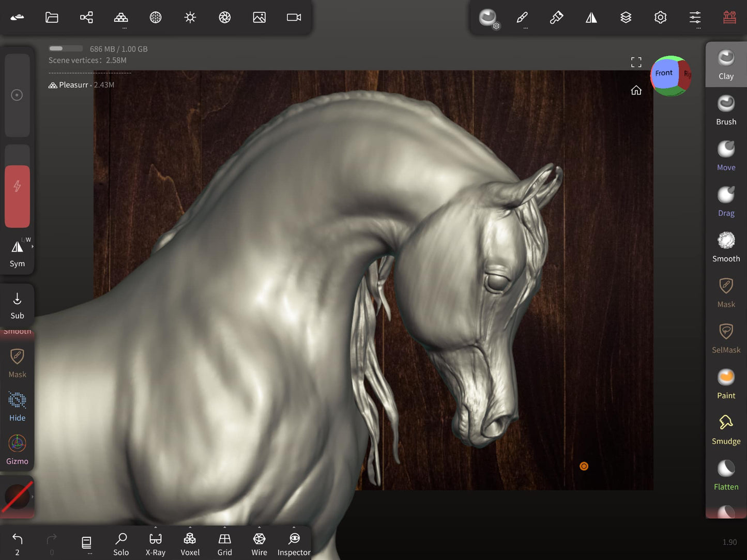Open the Camera menu

coord(294,18)
